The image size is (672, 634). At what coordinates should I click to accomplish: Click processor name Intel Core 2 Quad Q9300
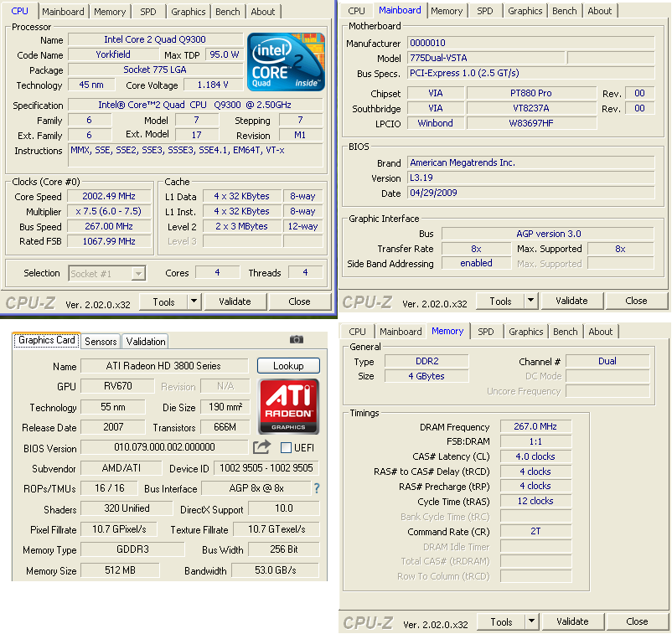[x=155, y=39]
